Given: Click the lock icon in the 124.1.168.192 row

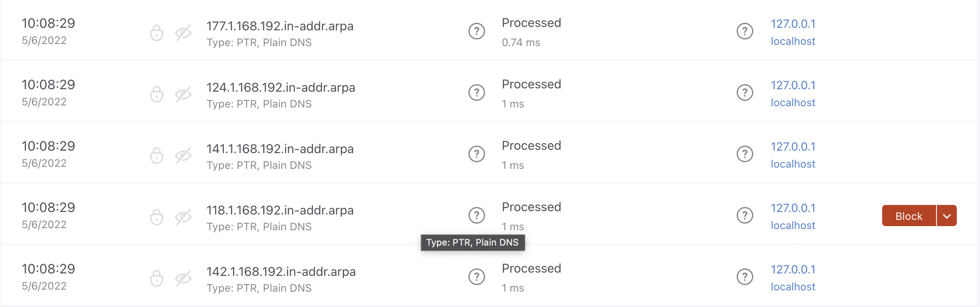Looking at the screenshot, I should coord(157,94).
